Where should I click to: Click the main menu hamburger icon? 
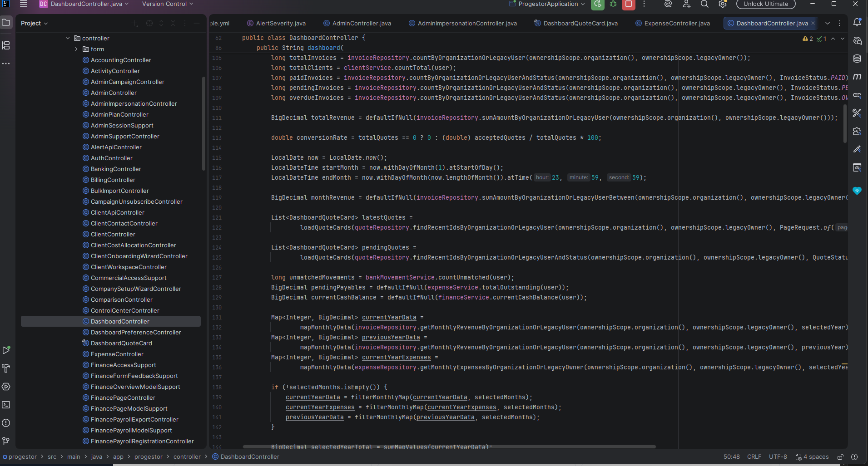[x=24, y=4]
